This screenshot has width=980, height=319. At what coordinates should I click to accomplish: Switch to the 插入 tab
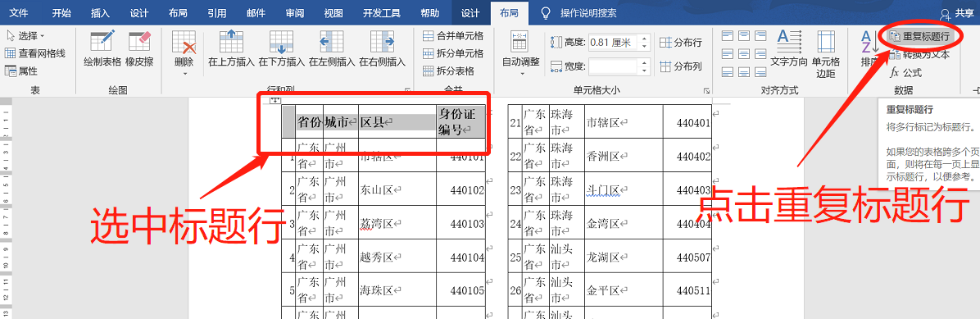(x=100, y=13)
